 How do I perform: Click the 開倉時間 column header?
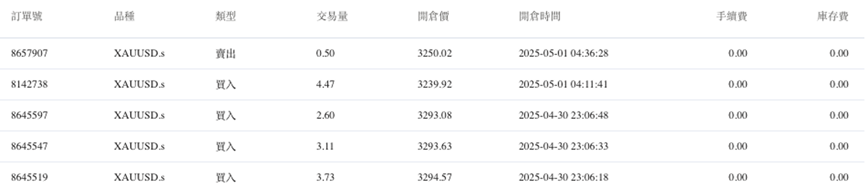tap(540, 16)
